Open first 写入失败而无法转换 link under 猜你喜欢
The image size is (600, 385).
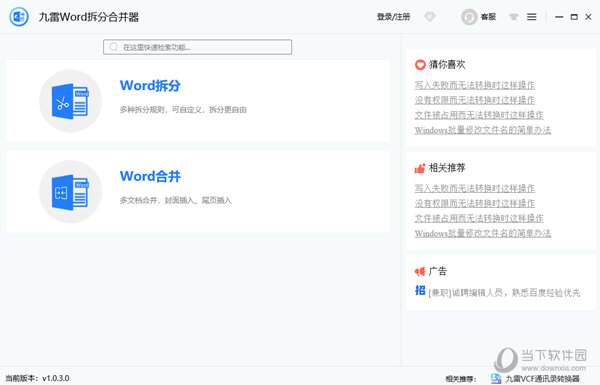tap(474, 85)
